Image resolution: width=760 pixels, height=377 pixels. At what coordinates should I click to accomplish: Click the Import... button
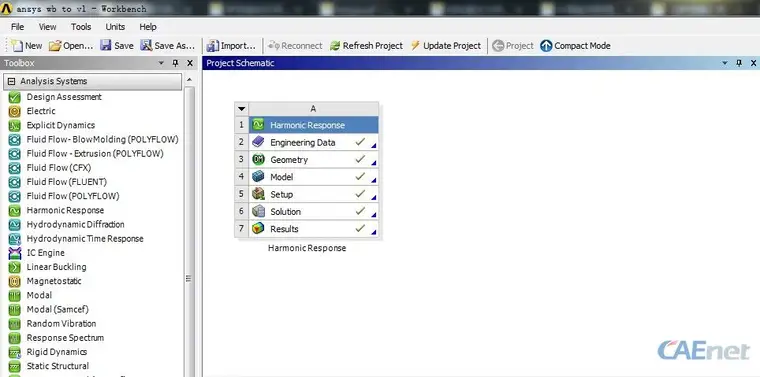click(x=231, y=46)
